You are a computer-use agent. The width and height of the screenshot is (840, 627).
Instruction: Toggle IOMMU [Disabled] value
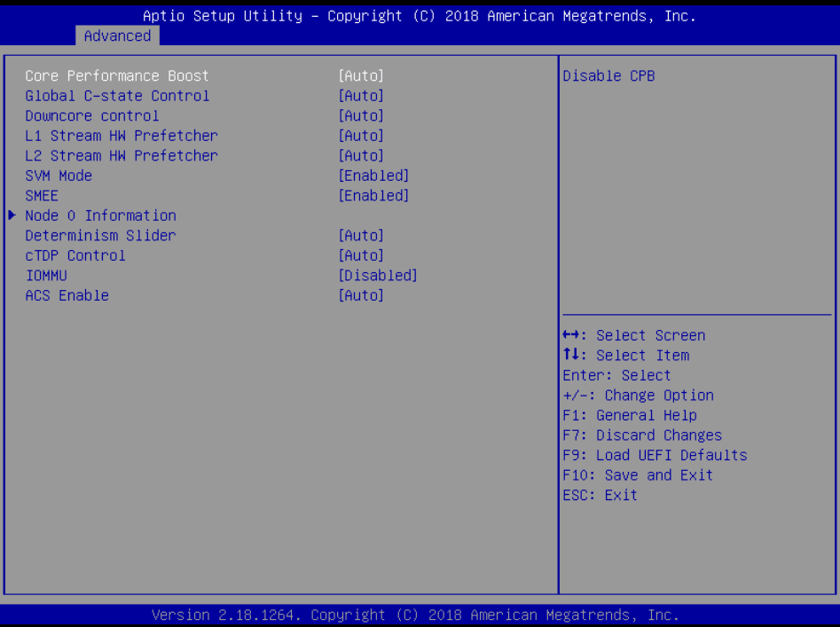378,276
